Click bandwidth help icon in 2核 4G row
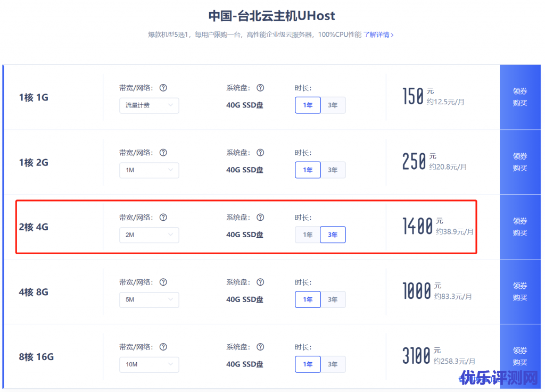545x392 pixels. click(x=163, y=218)
